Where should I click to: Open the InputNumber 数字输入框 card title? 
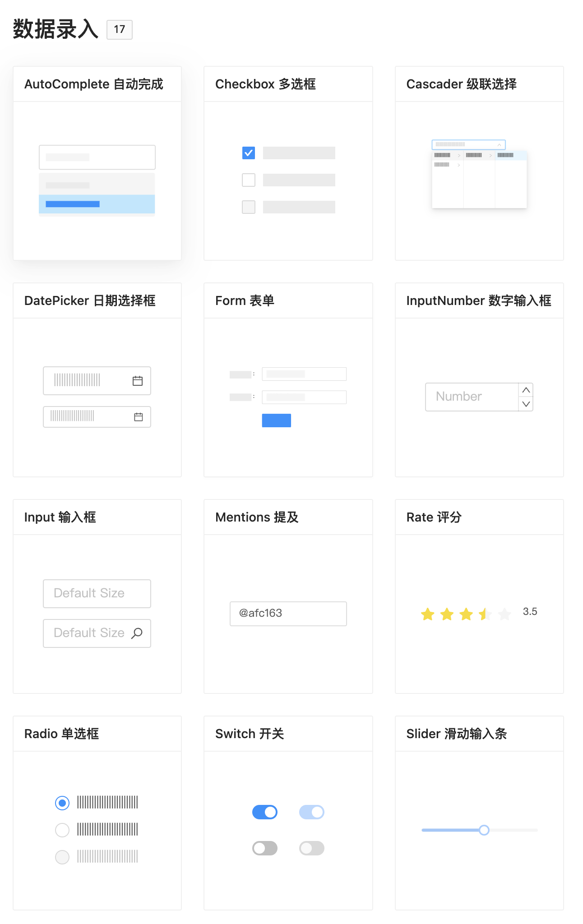point(479,300)
